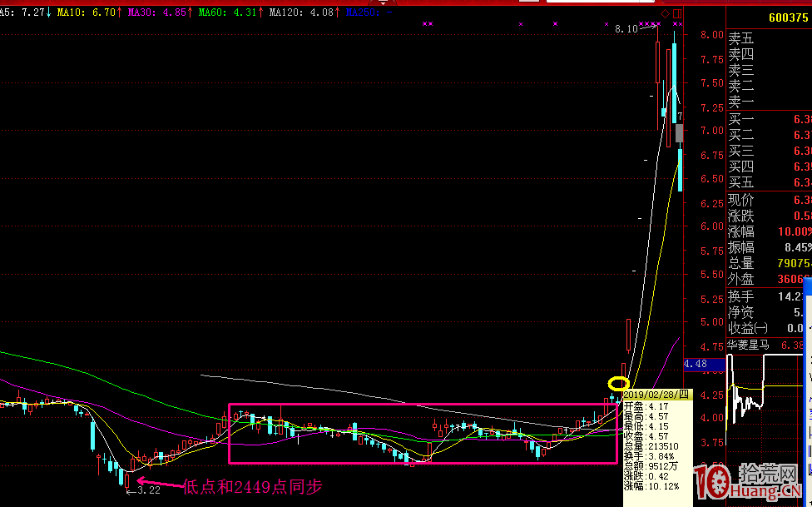The height and width of the screenshot is (507, 812).
Task: Click the 涨跌 row in the quote panel
Action: (x=769, y=216)
